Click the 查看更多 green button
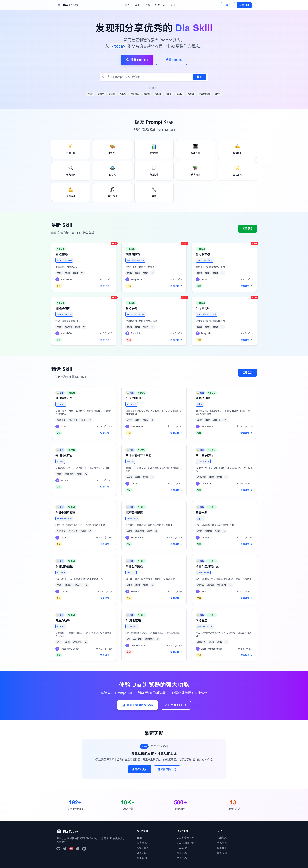308x868 pixels. [x=247, y=228]
